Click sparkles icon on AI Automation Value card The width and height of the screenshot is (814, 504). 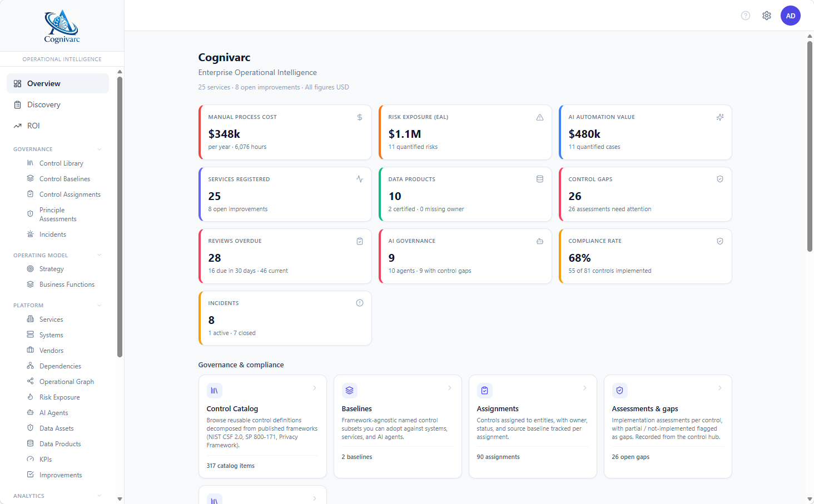[x=720, y=117]
